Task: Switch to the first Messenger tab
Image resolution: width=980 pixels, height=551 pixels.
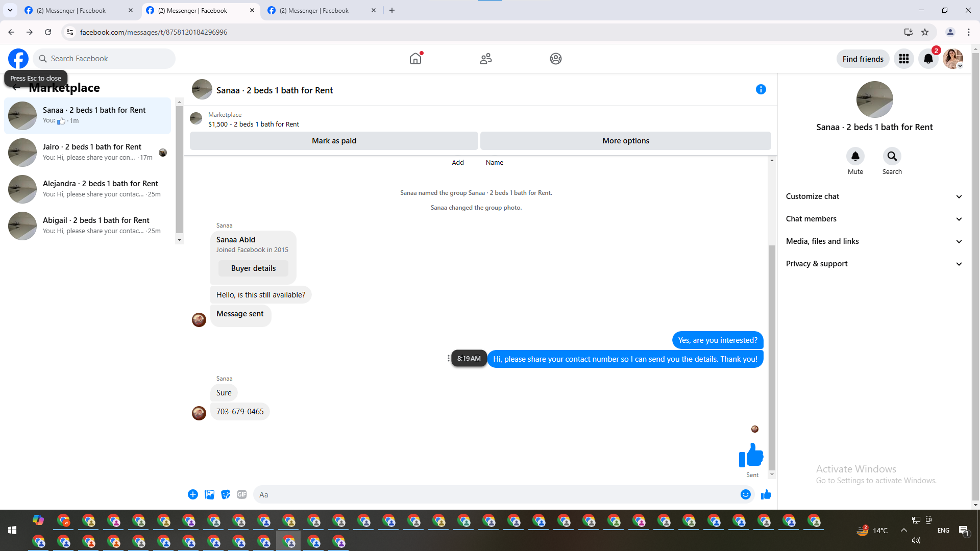Action: tap(78, 10)
